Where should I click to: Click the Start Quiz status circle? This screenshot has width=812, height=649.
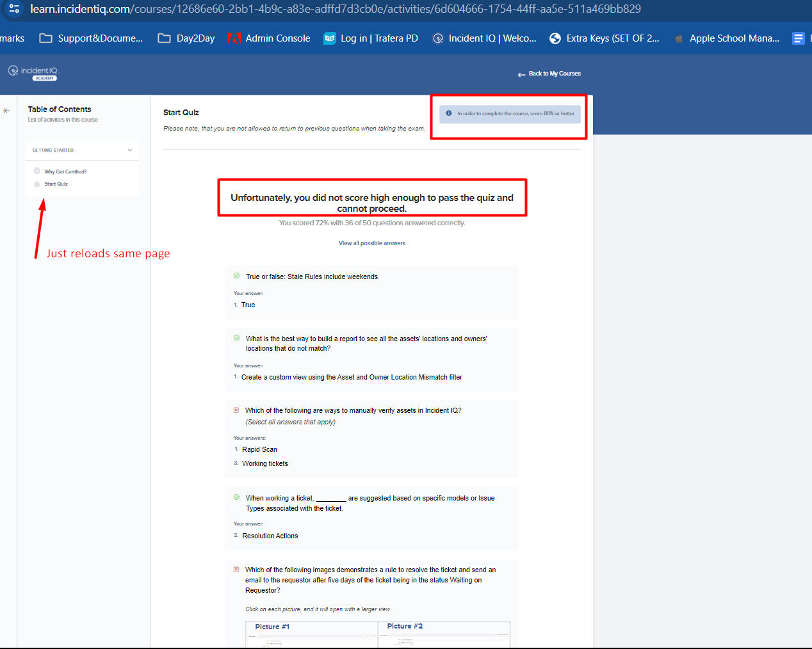click(x=37, y=184)
